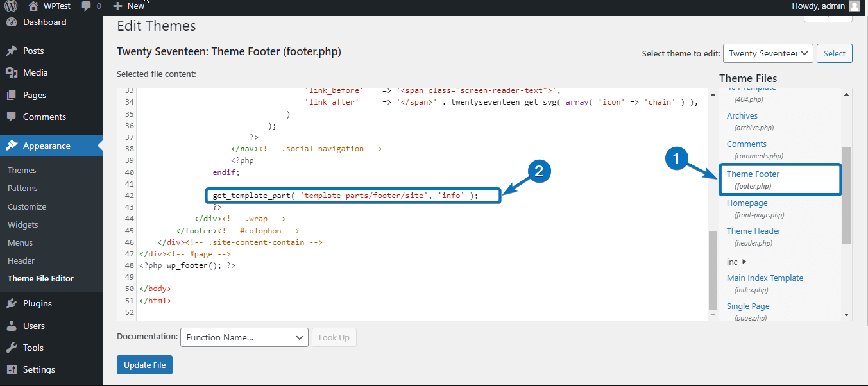Click the New content plus icon

pos(117,6)
